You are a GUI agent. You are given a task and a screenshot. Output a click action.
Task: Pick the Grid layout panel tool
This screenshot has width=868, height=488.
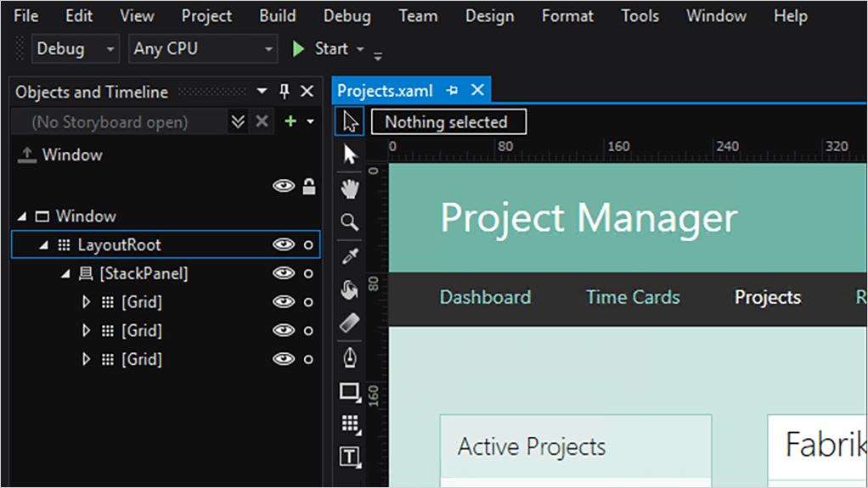click(x=350, y=423)
